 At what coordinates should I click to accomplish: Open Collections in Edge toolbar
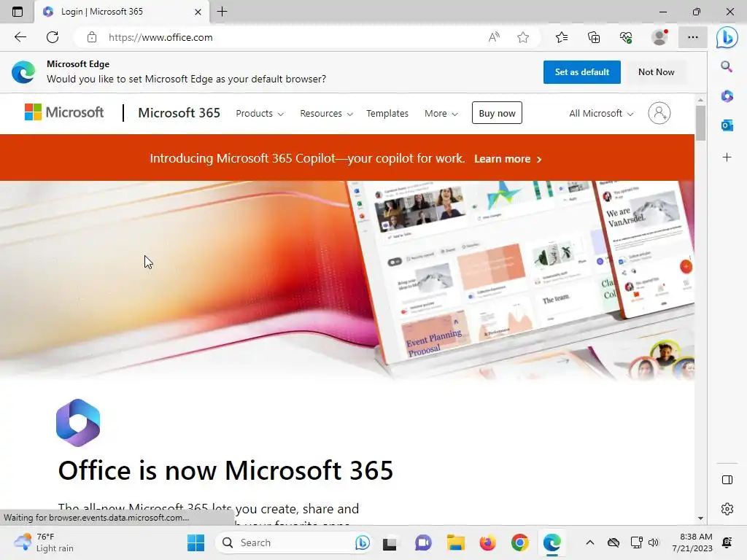tap(594, 37)
